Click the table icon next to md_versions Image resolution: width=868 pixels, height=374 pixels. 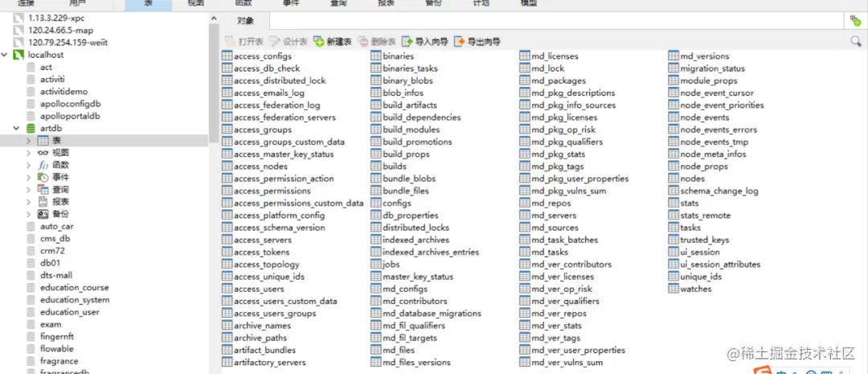click(674, 56)
